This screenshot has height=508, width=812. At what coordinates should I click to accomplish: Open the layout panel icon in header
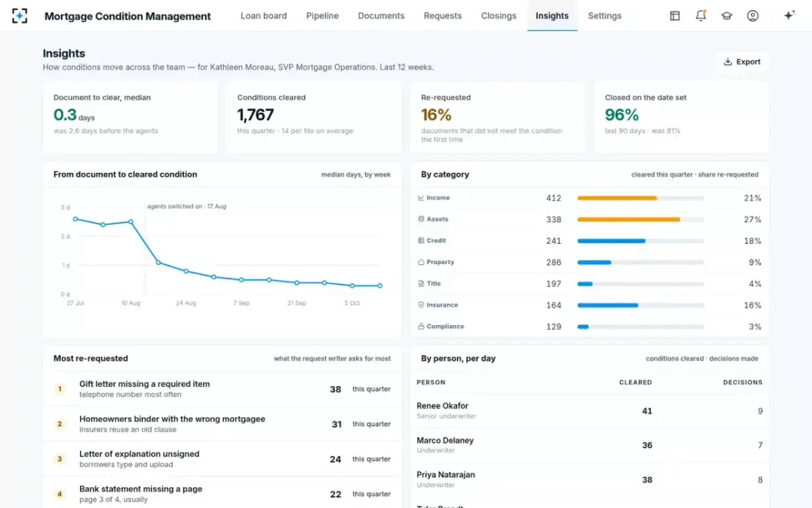pos(675,16)
